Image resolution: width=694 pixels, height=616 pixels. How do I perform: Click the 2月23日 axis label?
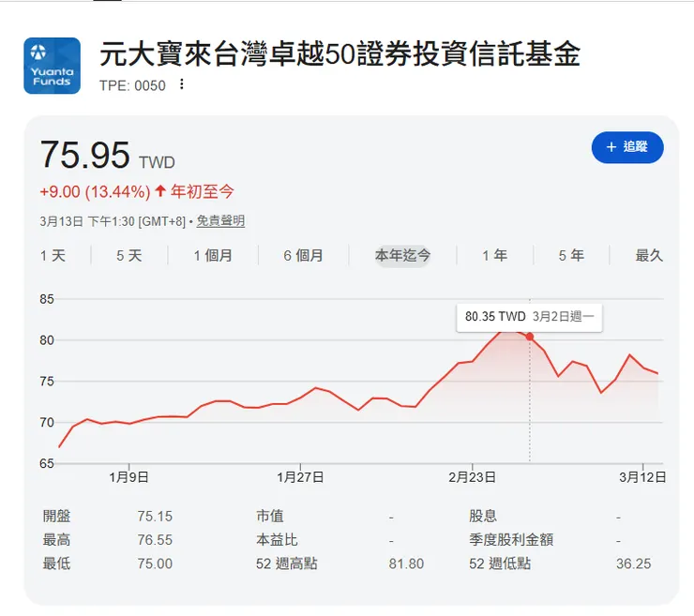[472, 477]
